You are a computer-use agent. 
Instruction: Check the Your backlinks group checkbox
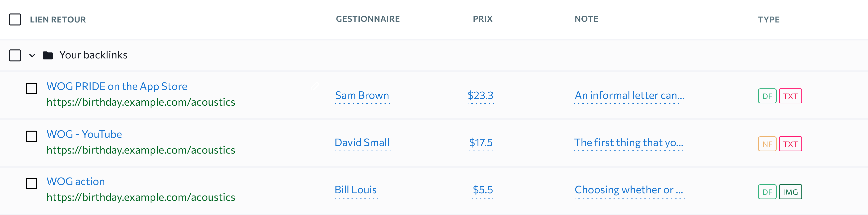[15, 55]
